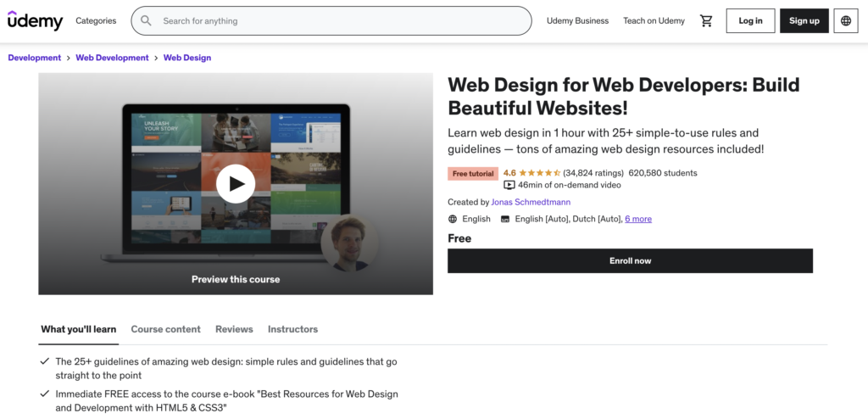Click the Free tutorial badge
The image size is (868, 419).
click(x=473, y=174)
